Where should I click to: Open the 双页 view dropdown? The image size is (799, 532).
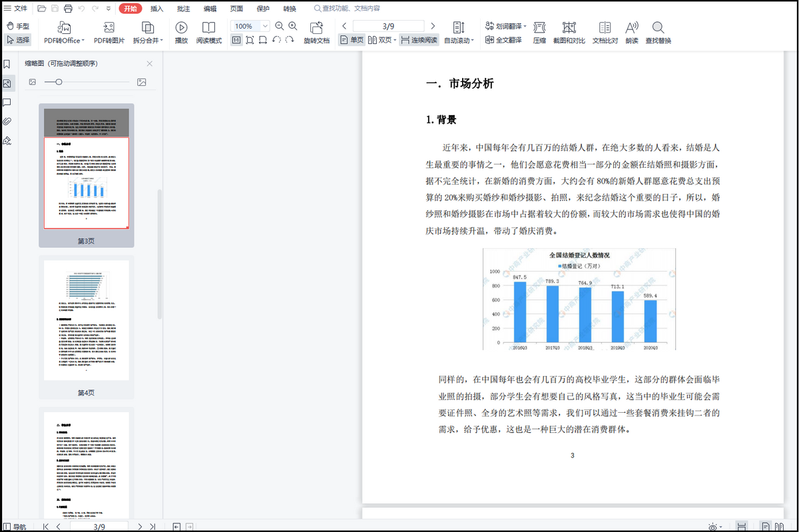(x=382, y=40)
